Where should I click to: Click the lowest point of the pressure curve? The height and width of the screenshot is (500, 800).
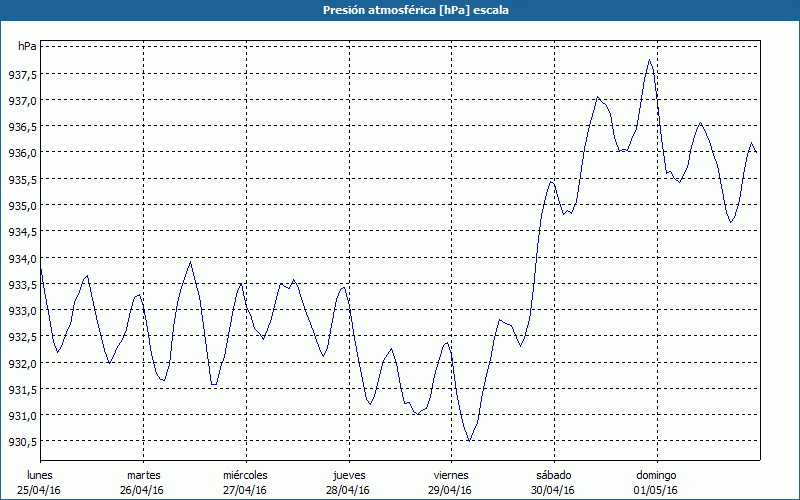click(468, 440)
